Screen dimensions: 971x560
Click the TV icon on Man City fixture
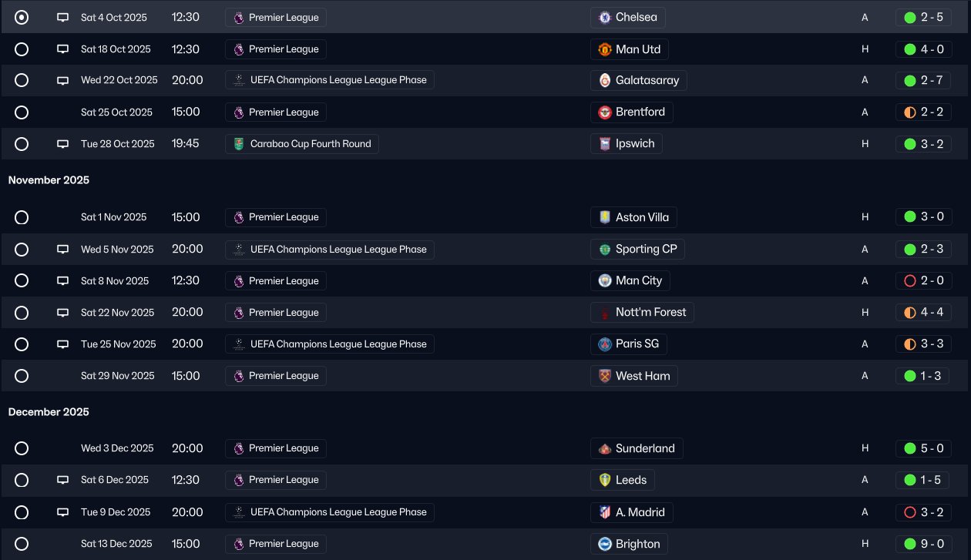(x=63, y=281)
